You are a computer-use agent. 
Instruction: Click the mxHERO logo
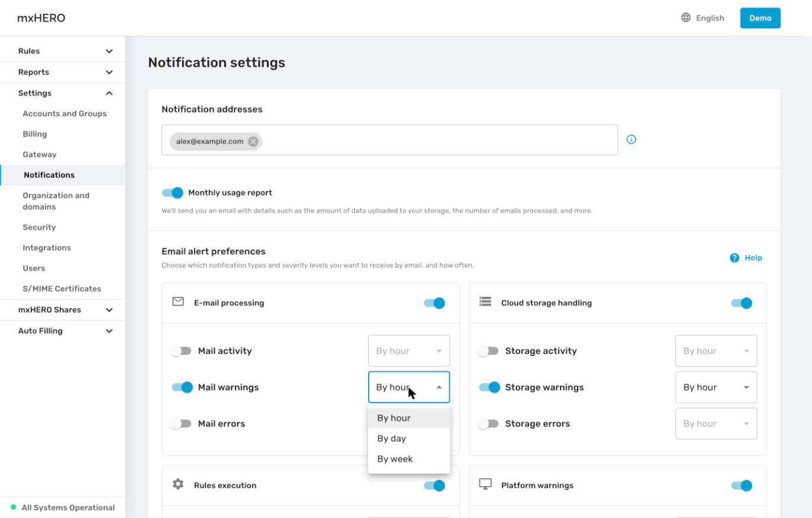[x=41, y=18]
